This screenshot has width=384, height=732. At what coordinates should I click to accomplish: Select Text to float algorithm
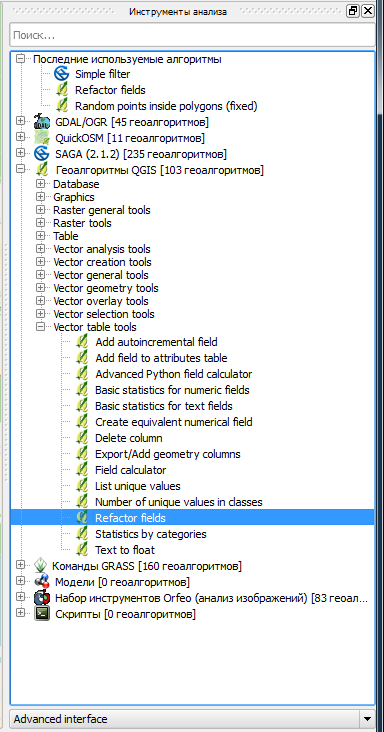[125, 550]
